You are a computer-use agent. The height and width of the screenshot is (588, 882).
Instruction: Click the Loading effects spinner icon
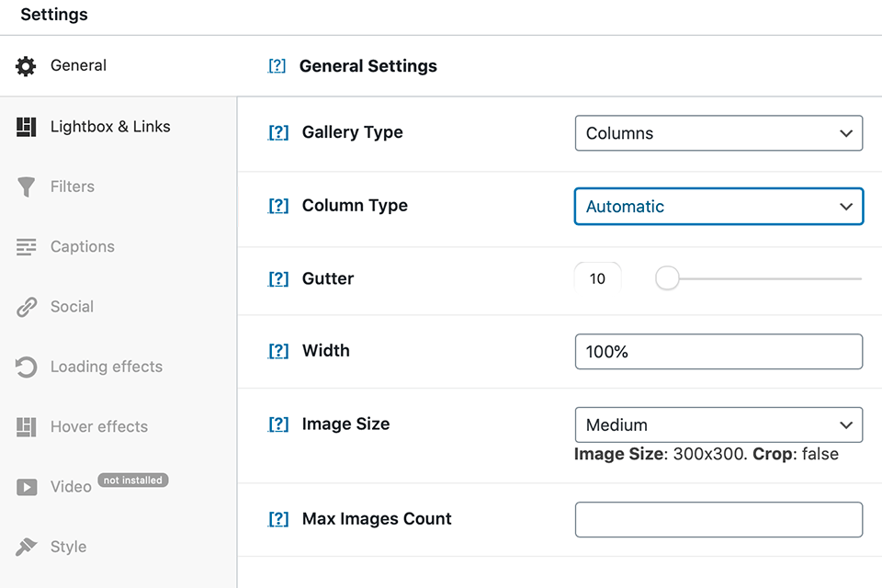pos(25,366)
